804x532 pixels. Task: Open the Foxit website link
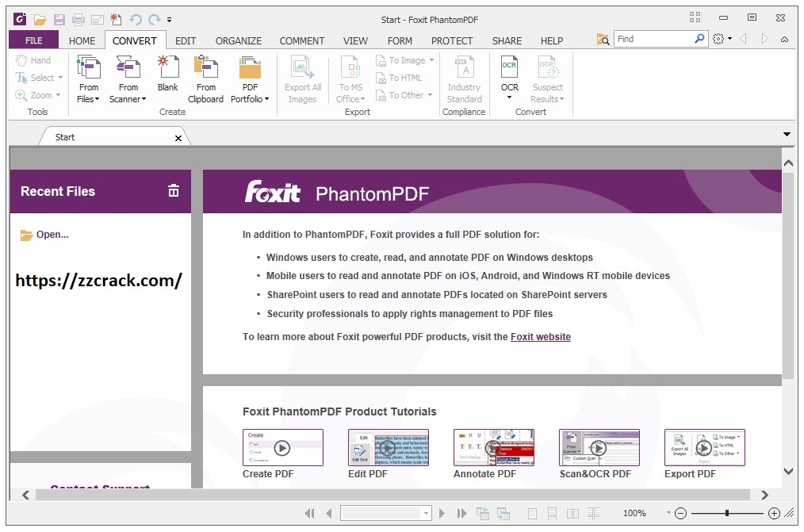point(541,337)
